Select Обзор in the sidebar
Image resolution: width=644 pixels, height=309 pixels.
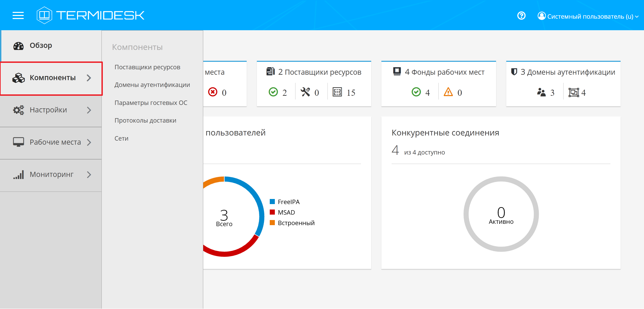coord(41,46)
